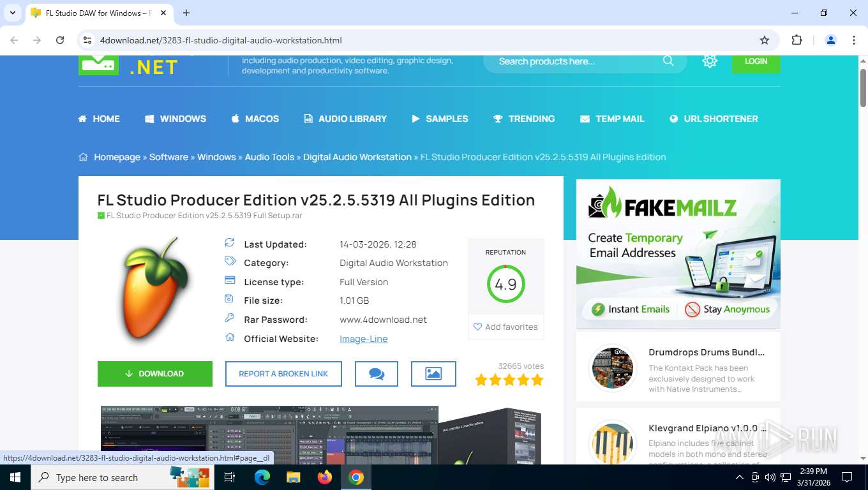Click the address bar URL
868x490 pixels.
tap(221, 40)
